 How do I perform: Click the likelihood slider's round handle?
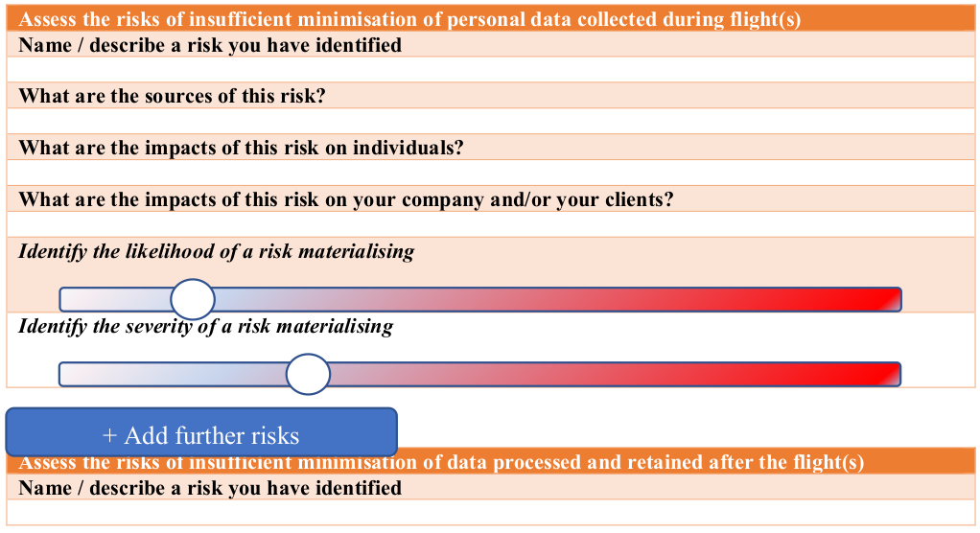coord(193,299)
